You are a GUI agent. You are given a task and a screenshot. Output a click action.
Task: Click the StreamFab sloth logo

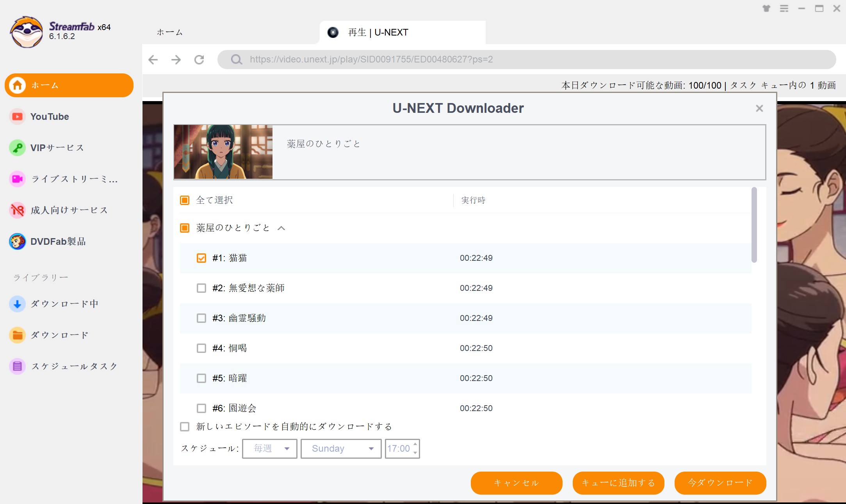[x=27, y=32]
